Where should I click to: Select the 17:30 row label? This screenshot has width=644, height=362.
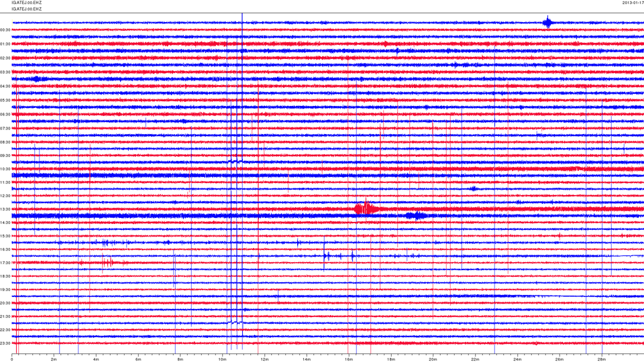(x=5, y=263)
